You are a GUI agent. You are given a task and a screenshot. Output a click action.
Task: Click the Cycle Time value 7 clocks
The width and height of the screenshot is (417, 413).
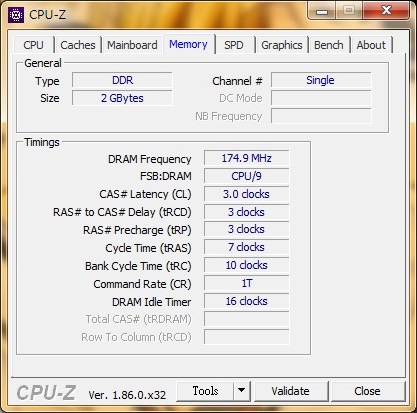(x=247, y=248)
